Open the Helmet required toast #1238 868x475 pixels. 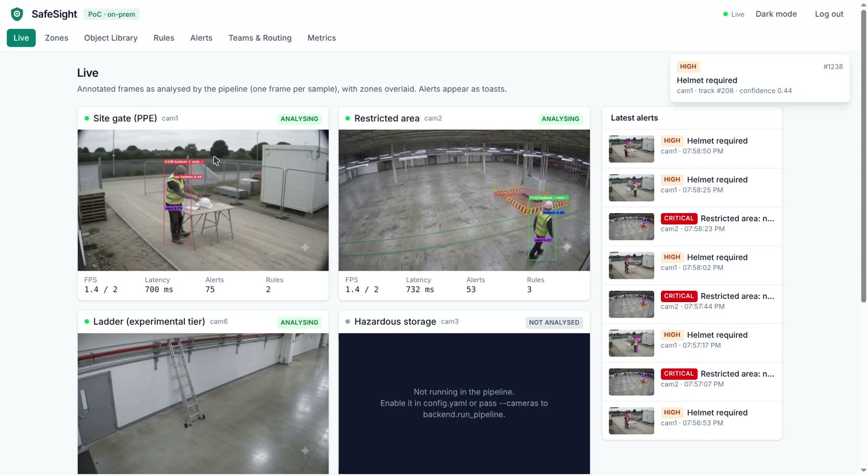(759, 78)
